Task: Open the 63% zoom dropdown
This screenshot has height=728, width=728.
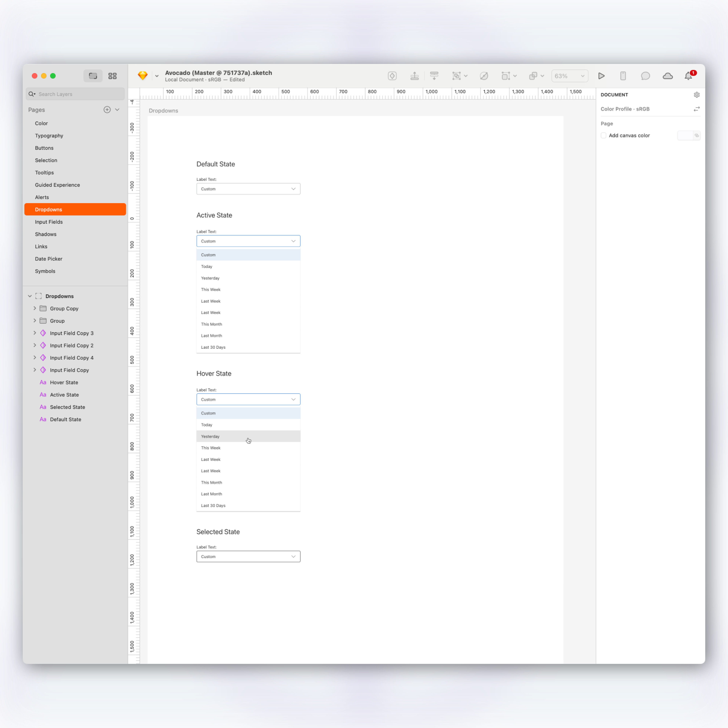Action: click(569, 76)
